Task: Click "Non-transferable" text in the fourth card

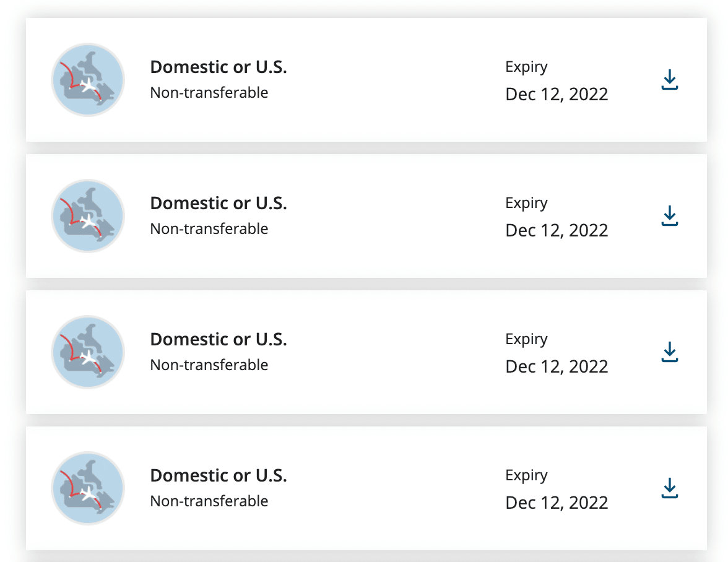Action: click(209, 501)
